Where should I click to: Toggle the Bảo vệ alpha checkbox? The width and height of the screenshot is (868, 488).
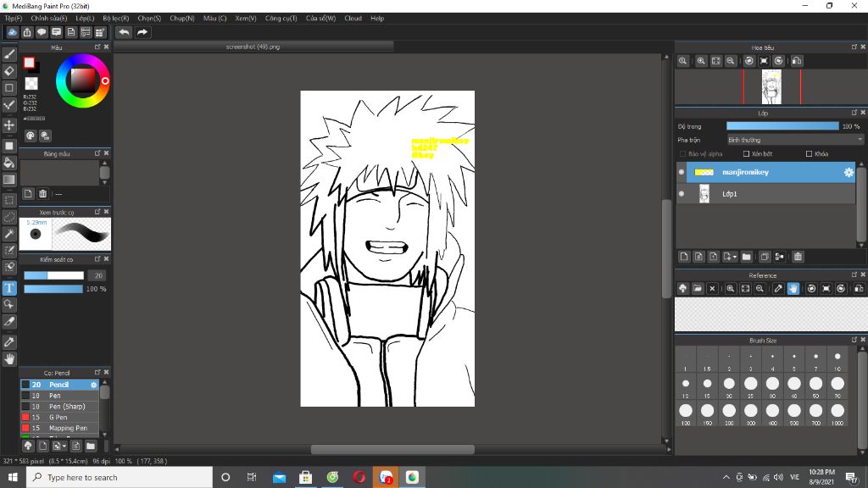(682, 154)
